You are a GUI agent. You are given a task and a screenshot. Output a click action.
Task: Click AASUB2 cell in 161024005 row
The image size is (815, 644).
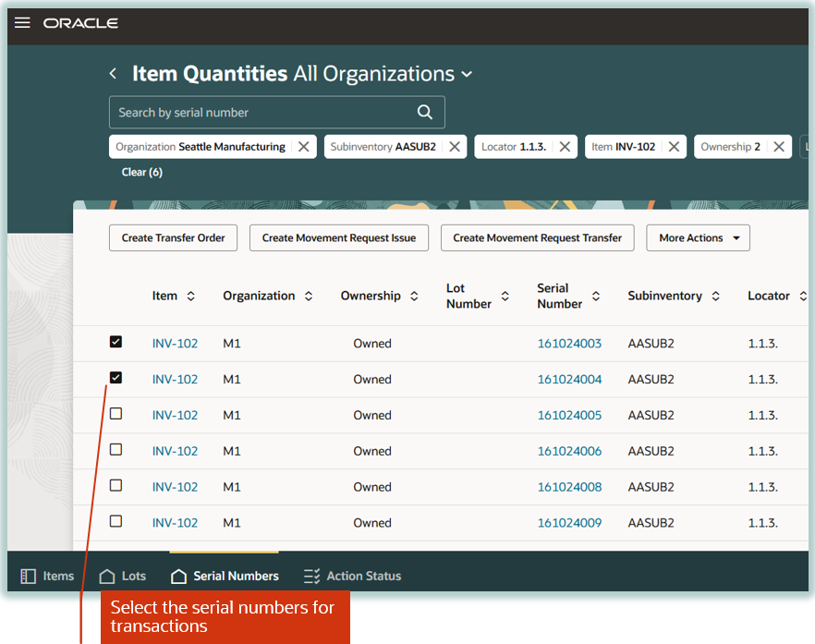pos(651,415)
